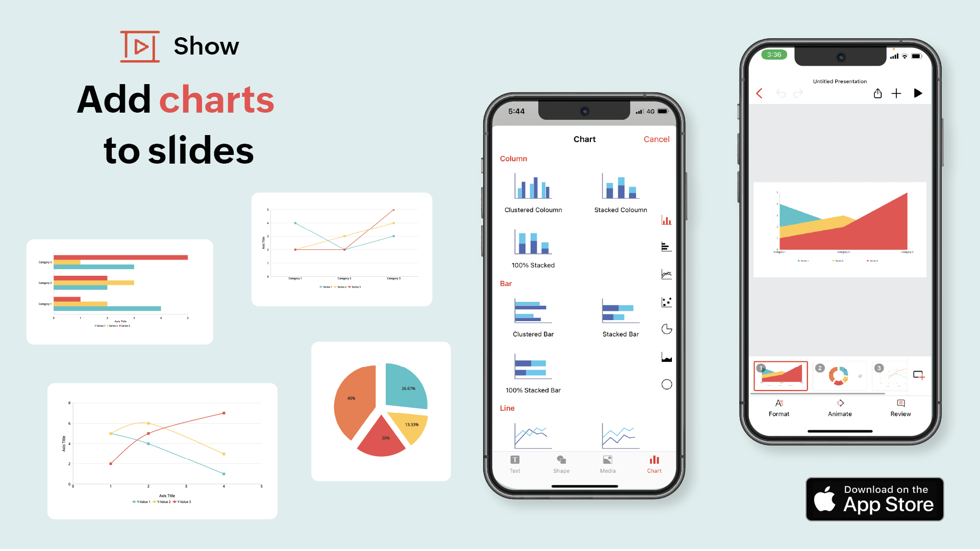Select the pie chart slide thumbnail
Viewport: 980px width, 551px height.
click(x=838, y=375)
